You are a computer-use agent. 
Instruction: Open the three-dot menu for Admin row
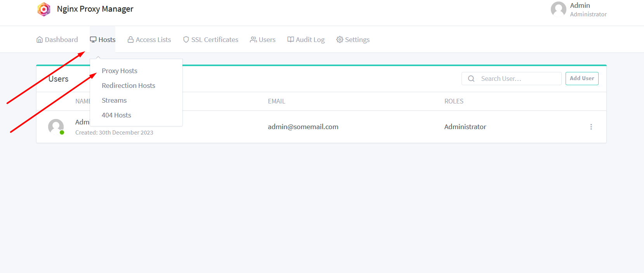point(591,127)
